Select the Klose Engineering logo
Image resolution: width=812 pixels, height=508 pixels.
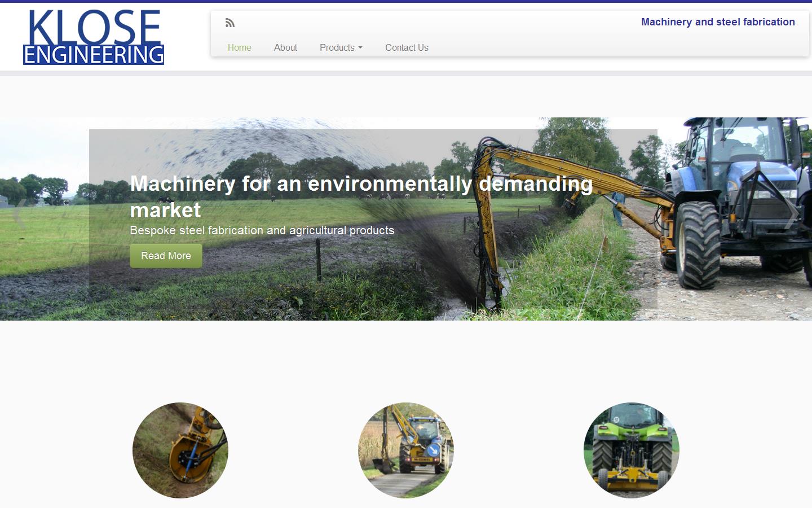tap(94, 36)
